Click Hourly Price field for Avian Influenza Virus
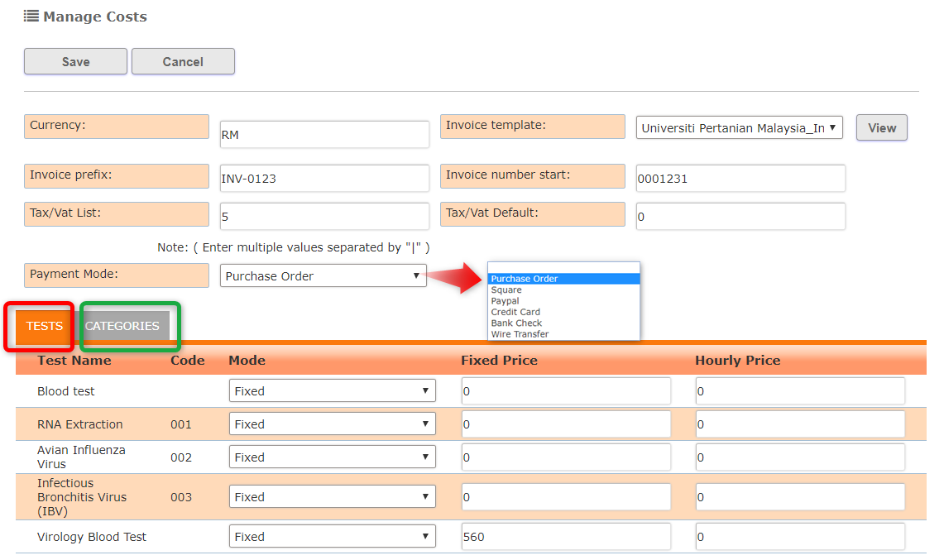 800,457
